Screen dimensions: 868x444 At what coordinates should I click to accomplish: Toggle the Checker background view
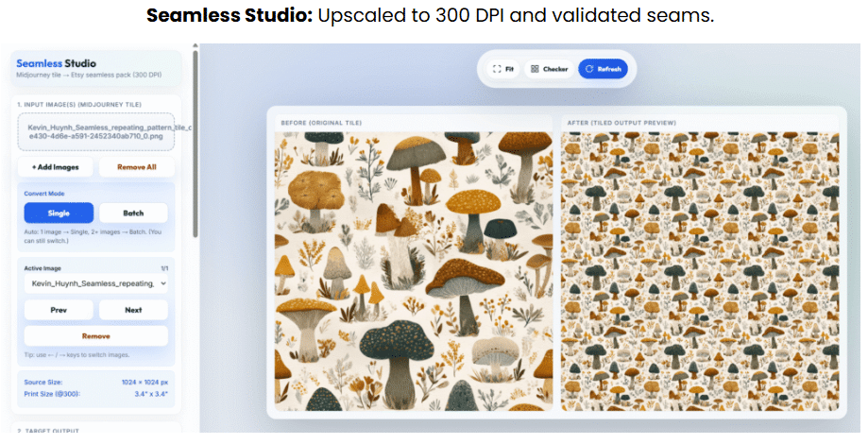(x=549, y=69)
